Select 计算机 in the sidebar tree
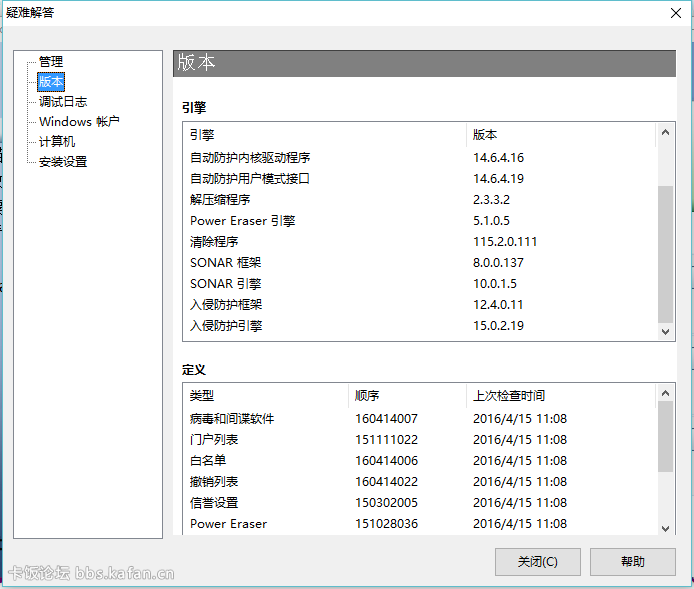The width and height of the screenshot is (694, 589). coord(57,142)
